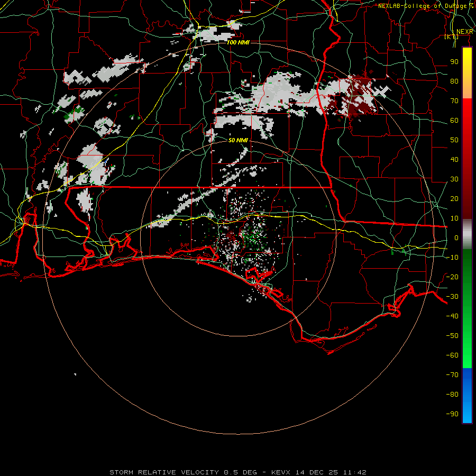Select the 20 value on velocity scale
The height and width of the screenshot is (476, 476).
pos(454,199)
